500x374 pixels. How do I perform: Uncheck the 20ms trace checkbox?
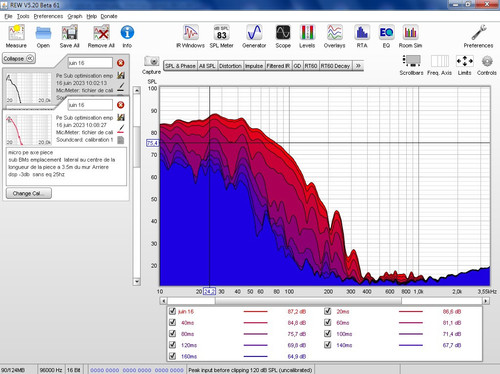[x=328, y=311]
